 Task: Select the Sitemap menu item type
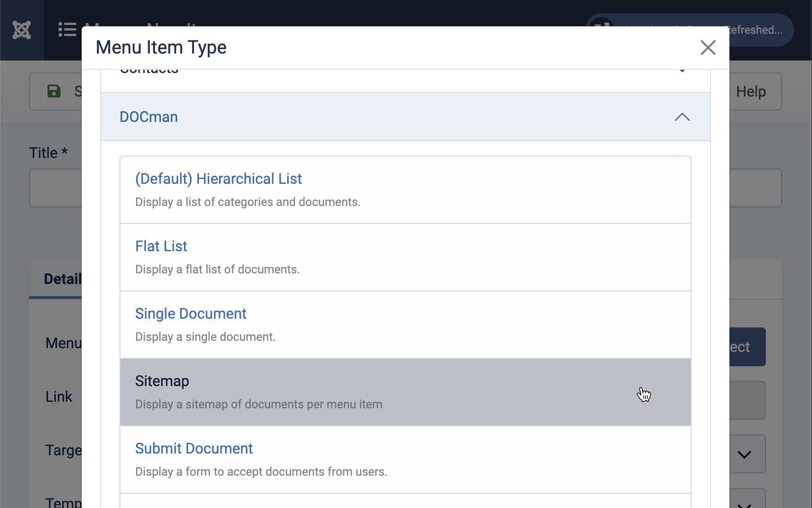(162, 381)
